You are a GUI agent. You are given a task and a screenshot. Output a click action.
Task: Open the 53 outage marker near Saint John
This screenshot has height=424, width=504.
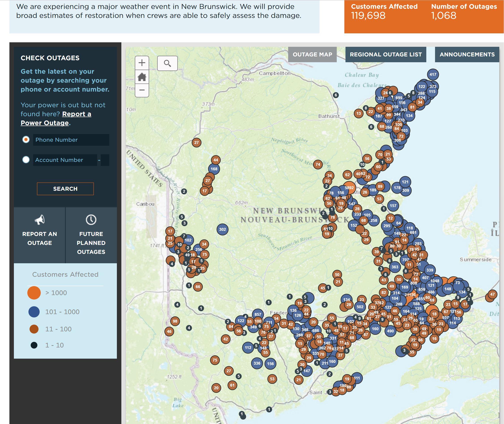(272, 379)
